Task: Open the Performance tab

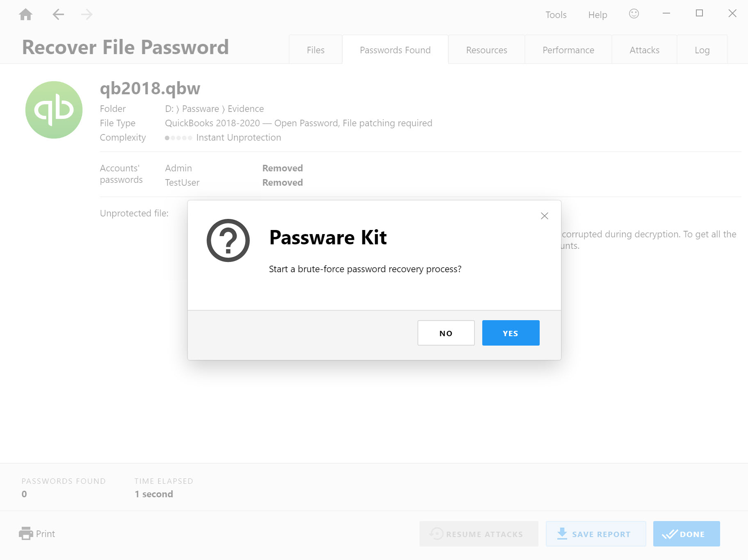Action: click(x=568, y=50)
